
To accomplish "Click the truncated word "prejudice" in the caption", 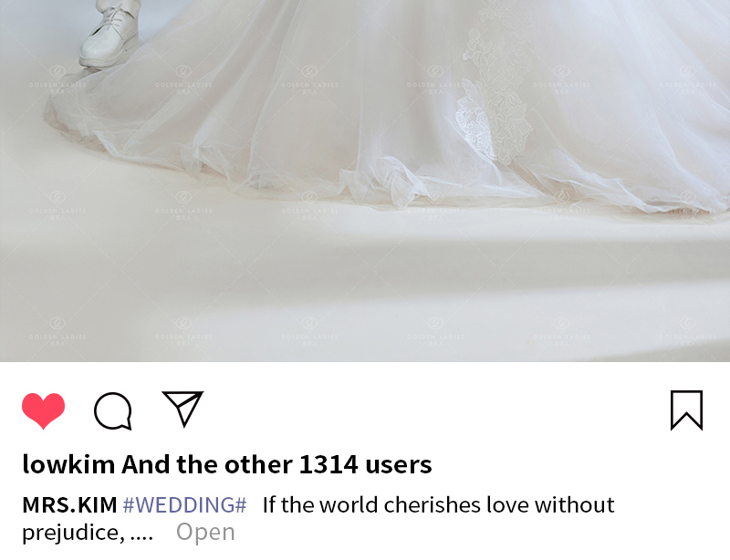I will [73, 533].
